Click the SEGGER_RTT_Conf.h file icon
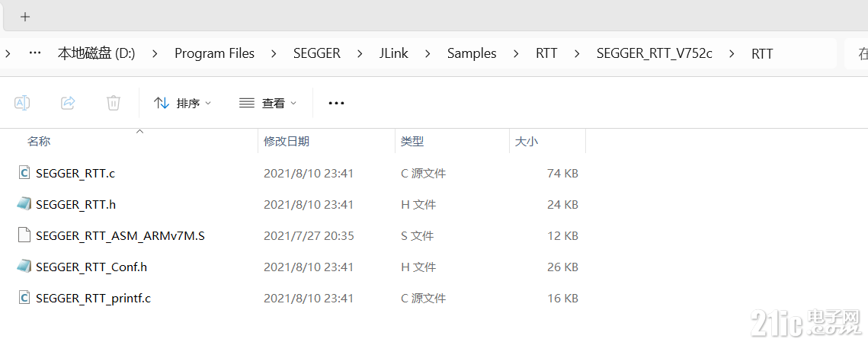Image resolution: width=868 pixels, height=342 pixels. pos(24,267)
